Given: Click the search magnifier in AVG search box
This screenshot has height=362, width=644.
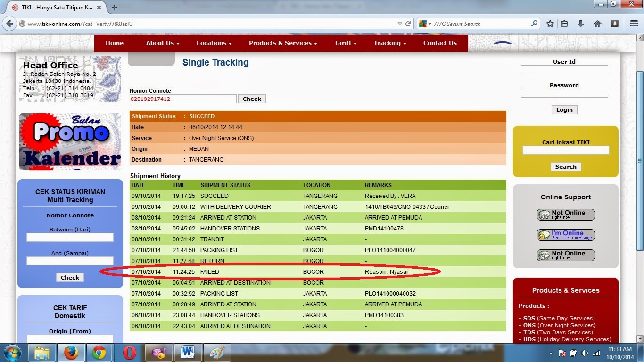Looking at the screenshot, I should (x=534, y=24).
